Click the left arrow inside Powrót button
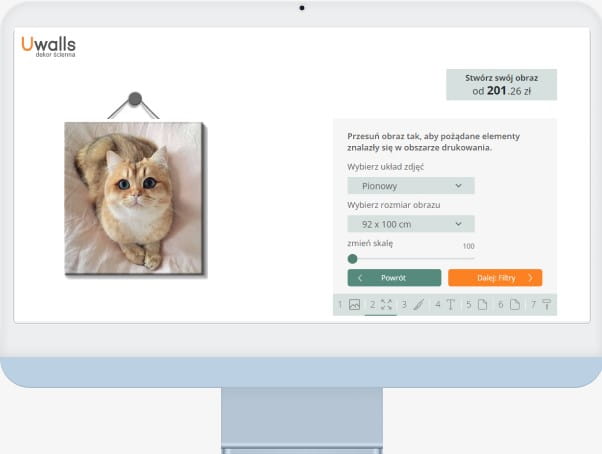This screenshot has width=602, height=454. click(x=360, y=278)
